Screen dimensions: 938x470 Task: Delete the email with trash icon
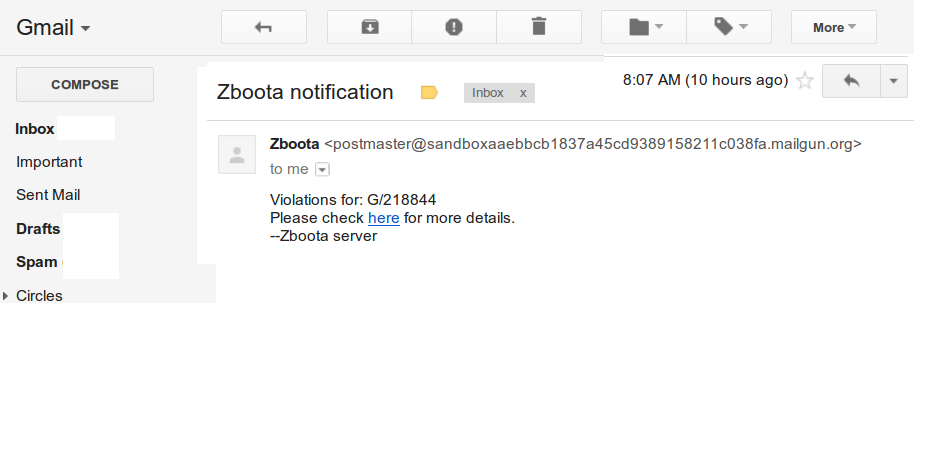pyautogui.click(x=539, y=27)
